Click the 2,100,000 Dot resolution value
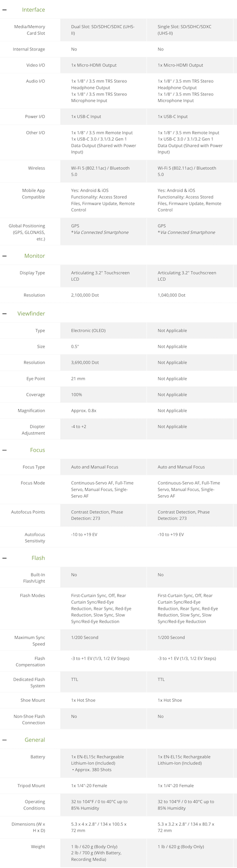The height and width of the screenshot is (868, 237). pos(85,295)
